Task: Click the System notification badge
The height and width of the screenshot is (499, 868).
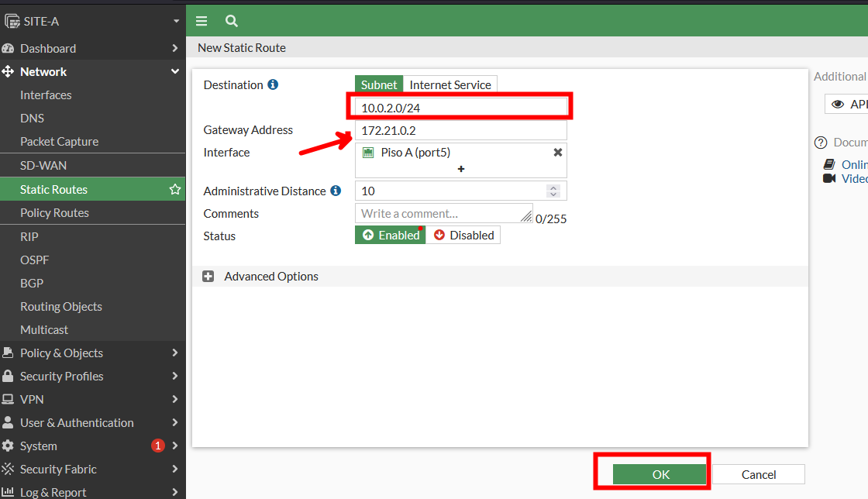Action: tap(158, 446)
